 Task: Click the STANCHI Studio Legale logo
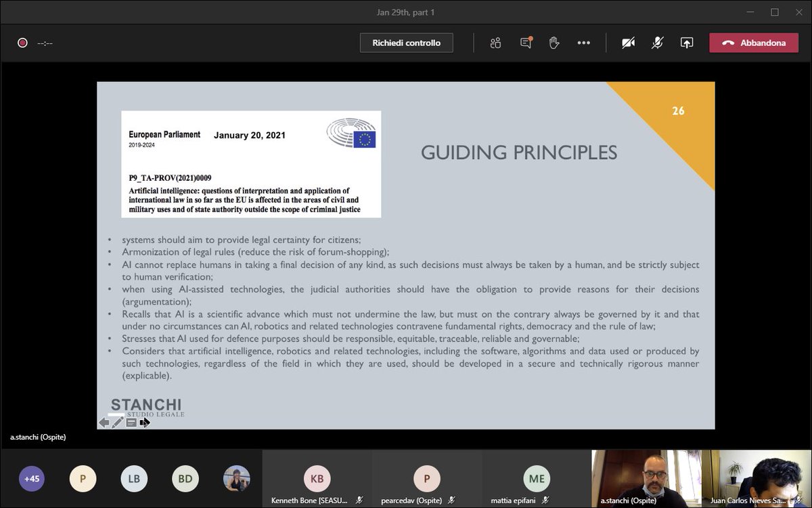click(x=148, y=408)
